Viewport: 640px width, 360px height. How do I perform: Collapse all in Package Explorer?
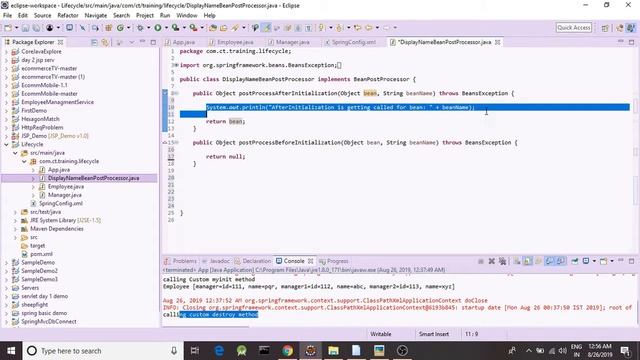click(94, 42)
